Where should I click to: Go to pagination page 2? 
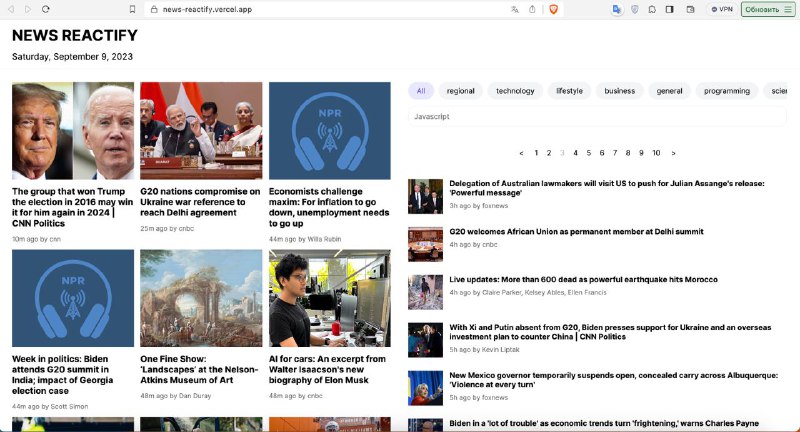(x=549, y=153)
